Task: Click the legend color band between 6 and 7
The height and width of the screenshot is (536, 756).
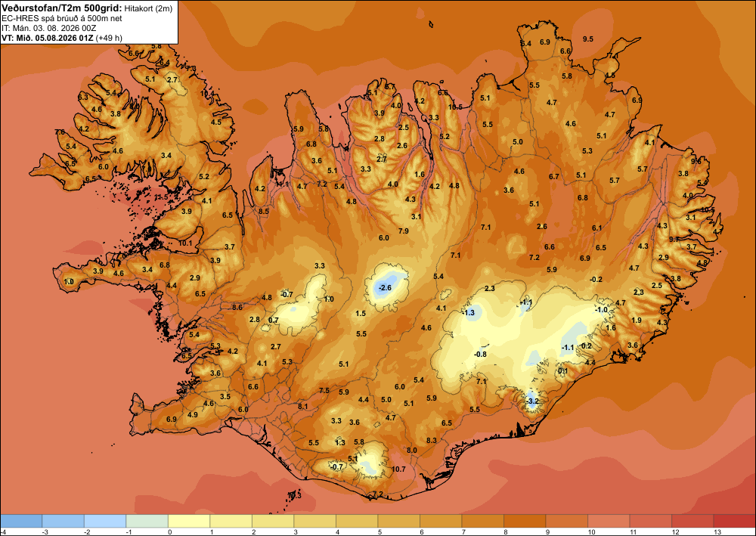Action: [x=441, y=521]
